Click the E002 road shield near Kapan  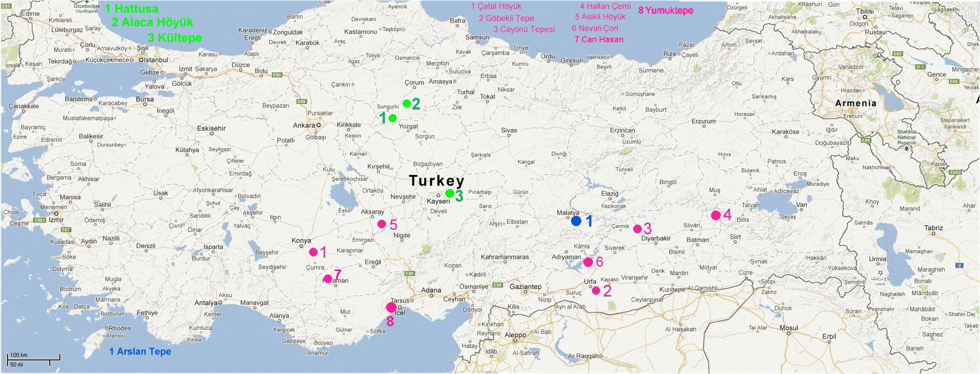(x=955, y=172)
